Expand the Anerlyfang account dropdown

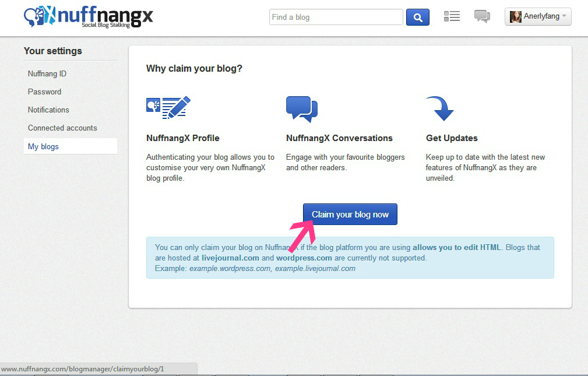click(538, 16)
